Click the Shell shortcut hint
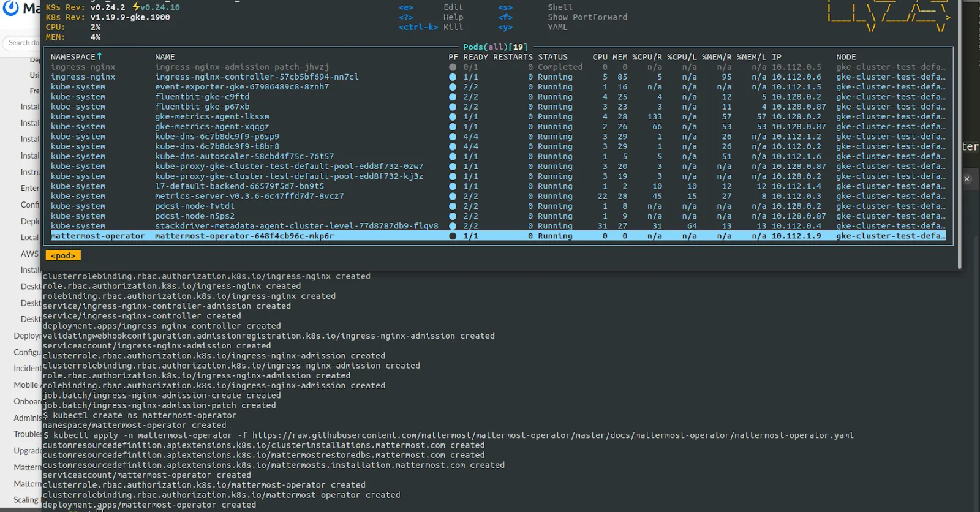The height and width of the screenshot is (512, 980). pyautogui.click(x=560, y=7)
